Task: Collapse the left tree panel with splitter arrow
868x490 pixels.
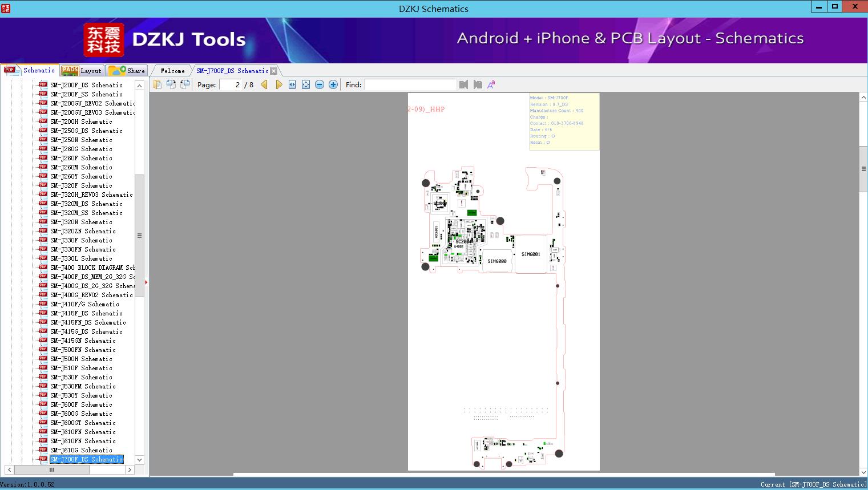Action: (146, 282)
